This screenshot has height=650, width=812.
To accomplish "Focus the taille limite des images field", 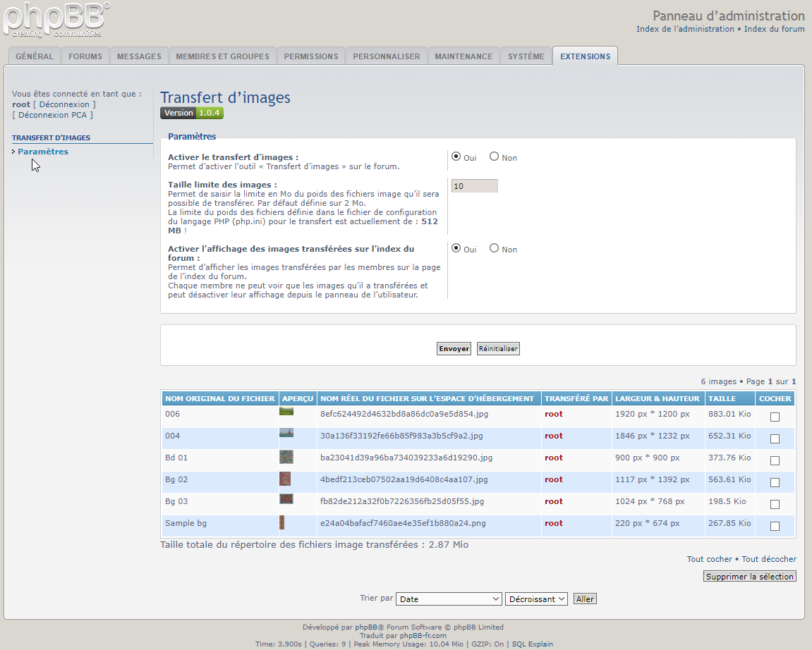I will tap(474, 186).
